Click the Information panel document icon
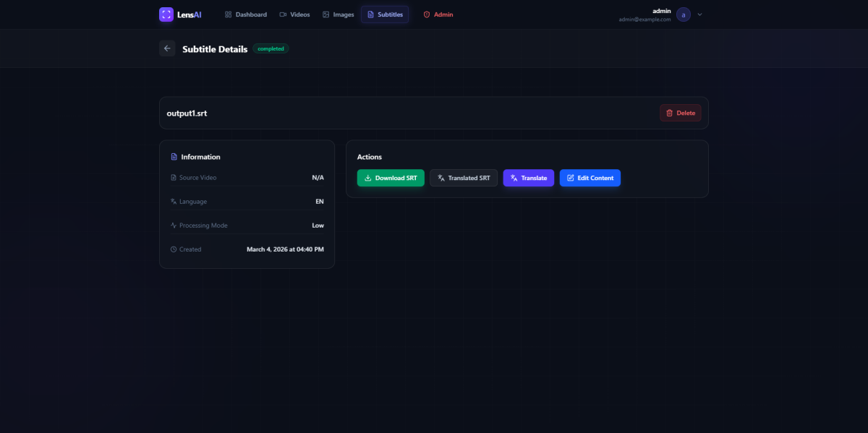 (x=174, y=157)
